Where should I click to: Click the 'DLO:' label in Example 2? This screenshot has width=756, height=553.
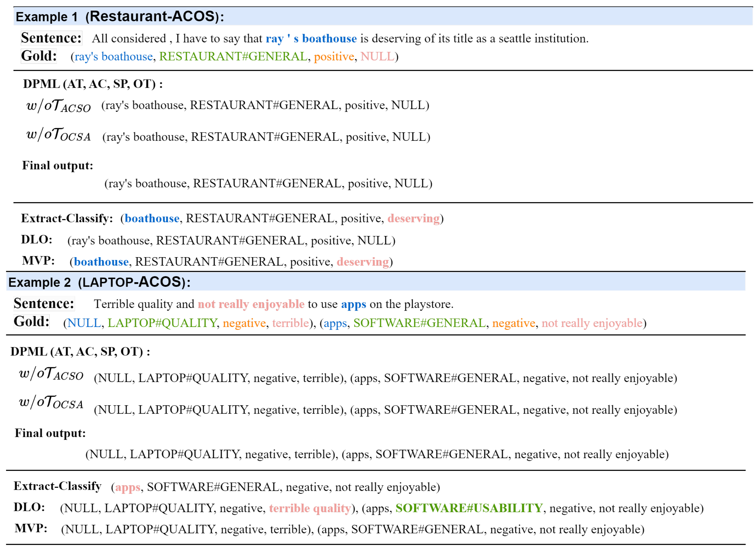point(29,507)
